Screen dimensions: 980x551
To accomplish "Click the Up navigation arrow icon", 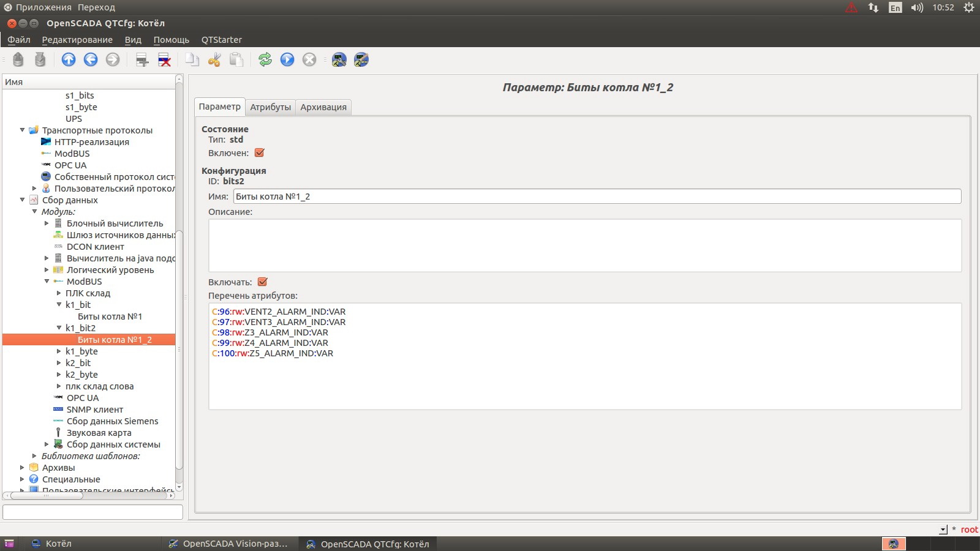I will tap(69, 59).
